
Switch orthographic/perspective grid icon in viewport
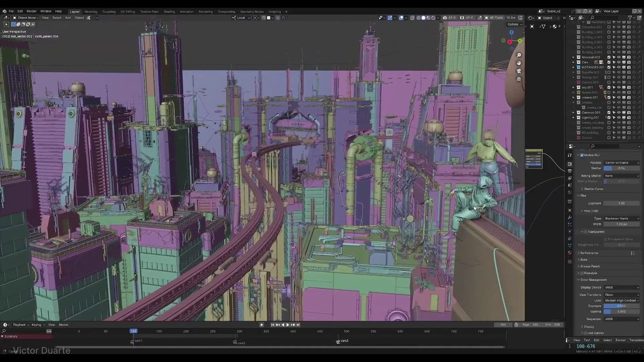[519, 79]
